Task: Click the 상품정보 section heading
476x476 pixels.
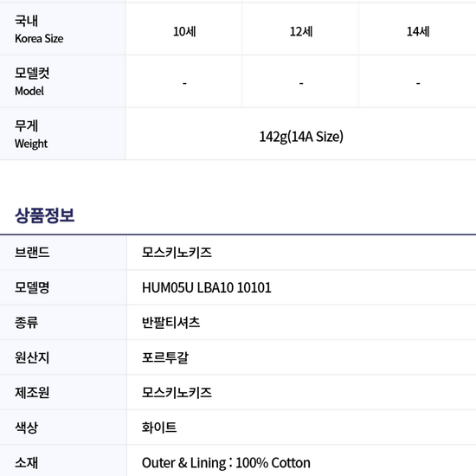Action: click(x=45, y=215)
